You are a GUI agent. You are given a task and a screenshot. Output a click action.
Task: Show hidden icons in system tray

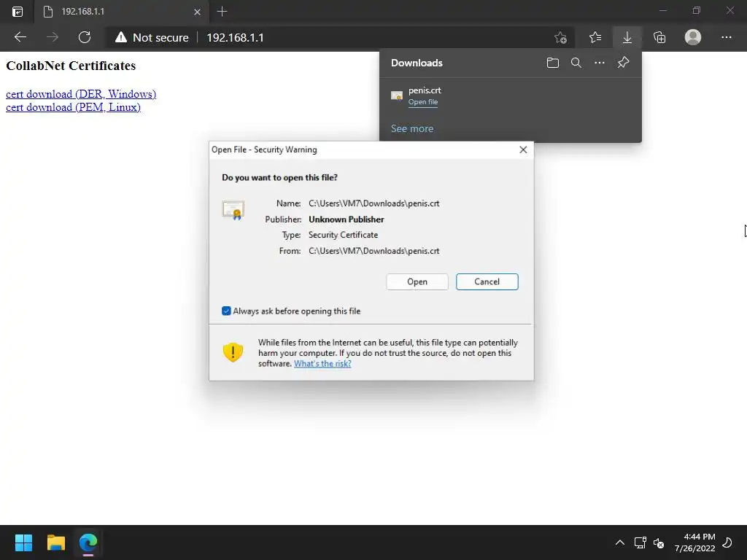pos(620,542)
